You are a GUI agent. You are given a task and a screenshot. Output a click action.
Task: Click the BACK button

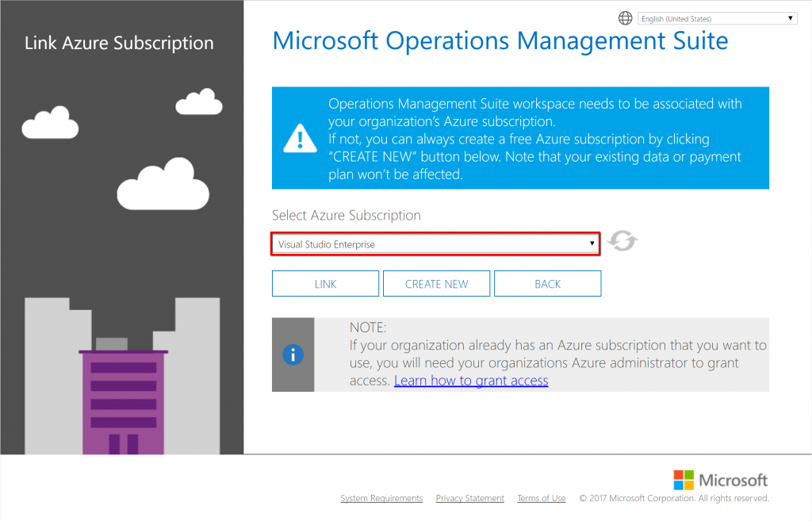(x=547, y=284)
